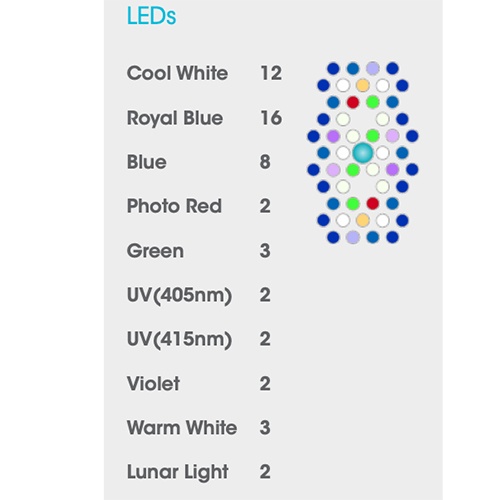Screen dimensions: 500x500
Task: Click the LEDs section heading
Action: [151, 16]
